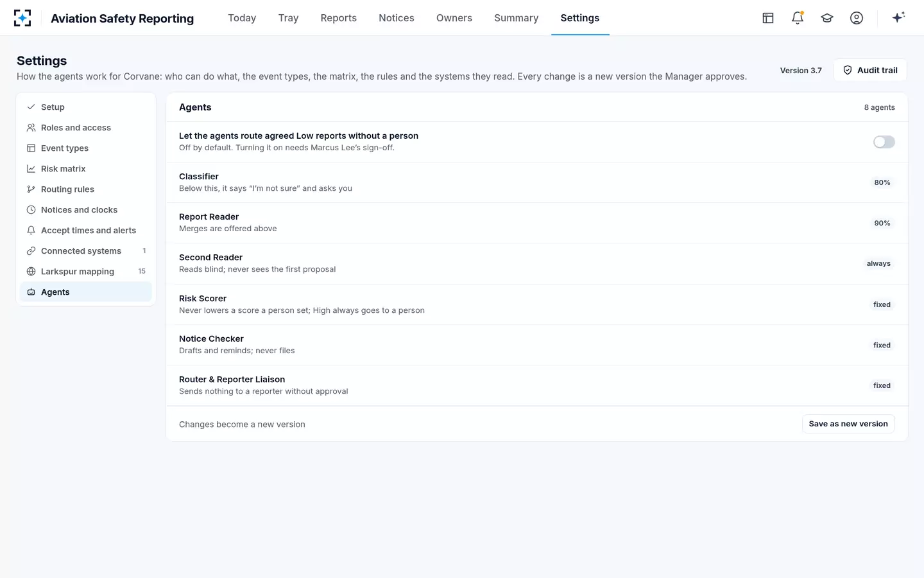The width and height of the screenshot is (924, 578).
Task: Select the Settings tab
Action: (x=580, y=18)
